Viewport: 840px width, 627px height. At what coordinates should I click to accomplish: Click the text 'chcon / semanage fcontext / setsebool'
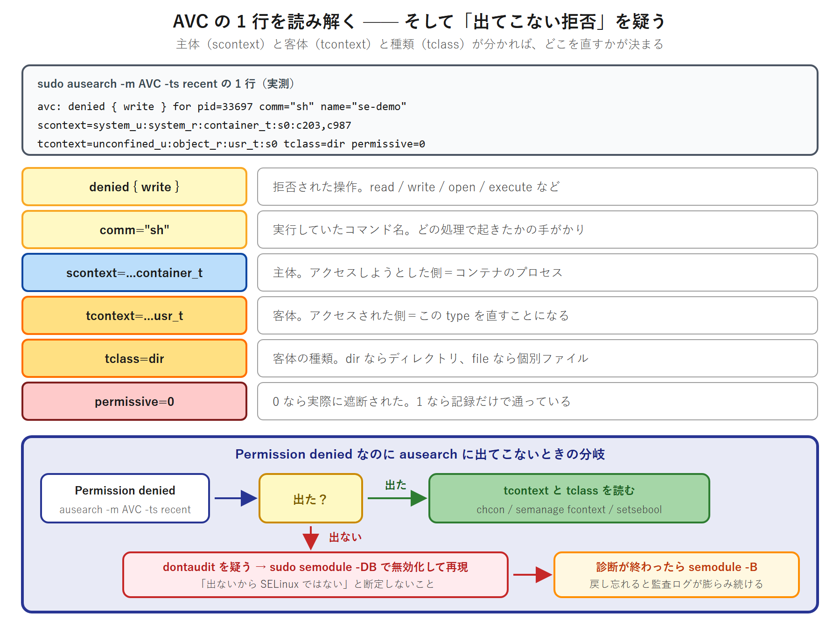click(569, 509)
